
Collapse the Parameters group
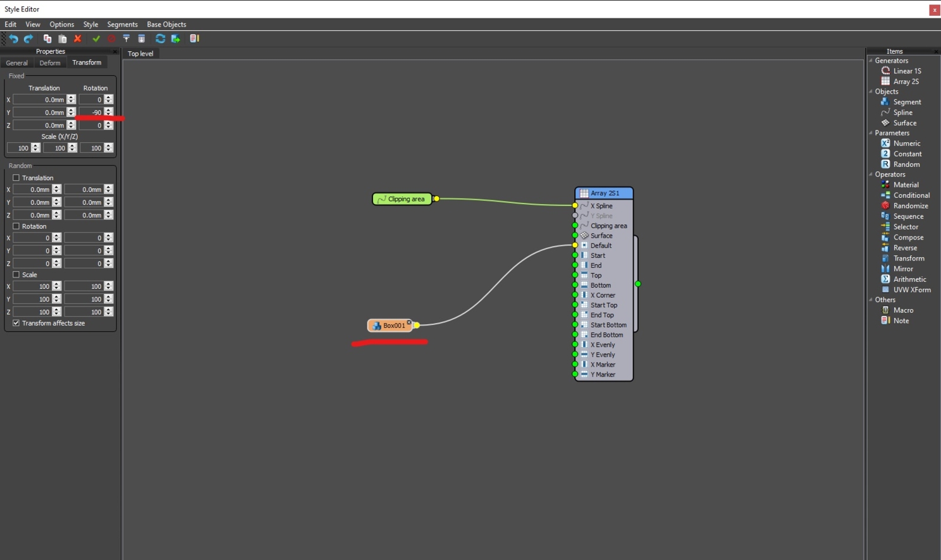(x=871, y=133)
